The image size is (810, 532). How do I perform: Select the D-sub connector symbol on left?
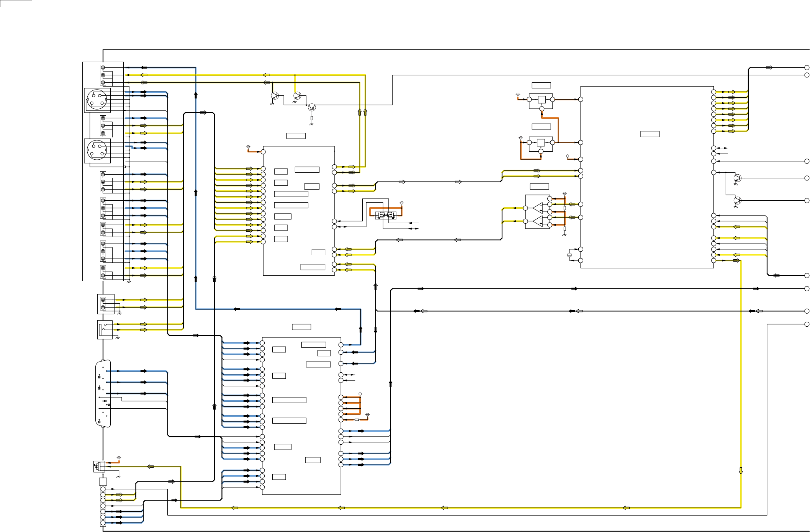point(103,393)
